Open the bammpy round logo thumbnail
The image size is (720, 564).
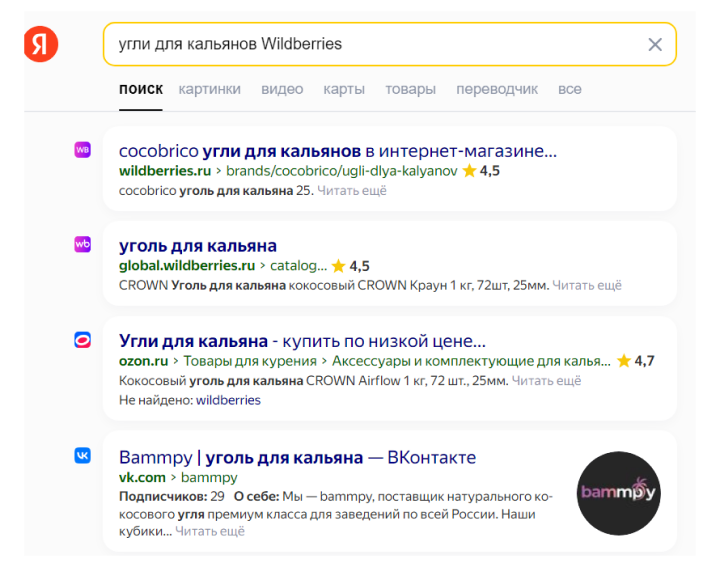pos(619,493)
